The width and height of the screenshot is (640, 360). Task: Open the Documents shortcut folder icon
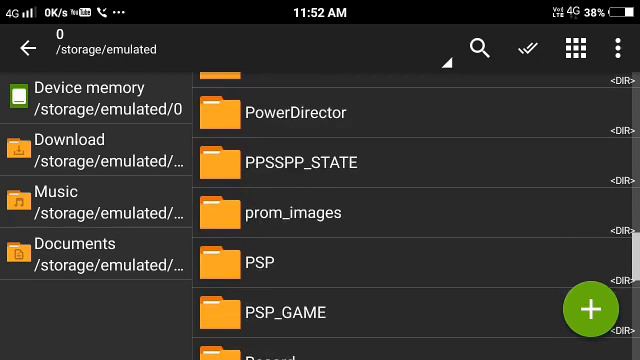point(19,252)
